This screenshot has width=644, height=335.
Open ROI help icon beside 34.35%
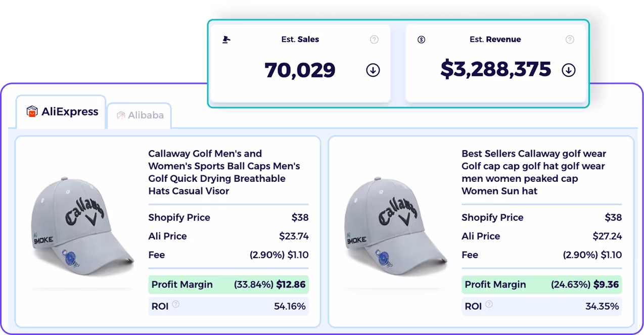click(489, 304)
